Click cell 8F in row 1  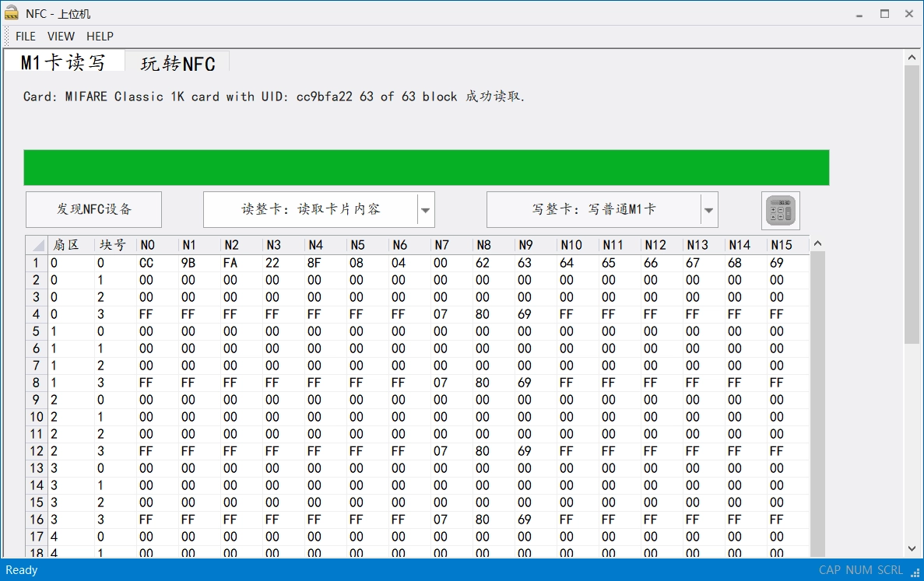[325, 263]
